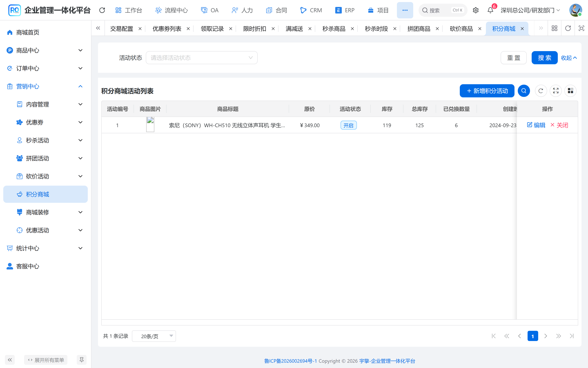Click the product image thumbnail in row 1
The height and width of the screenshot is (368, 588).
(150, 125)
